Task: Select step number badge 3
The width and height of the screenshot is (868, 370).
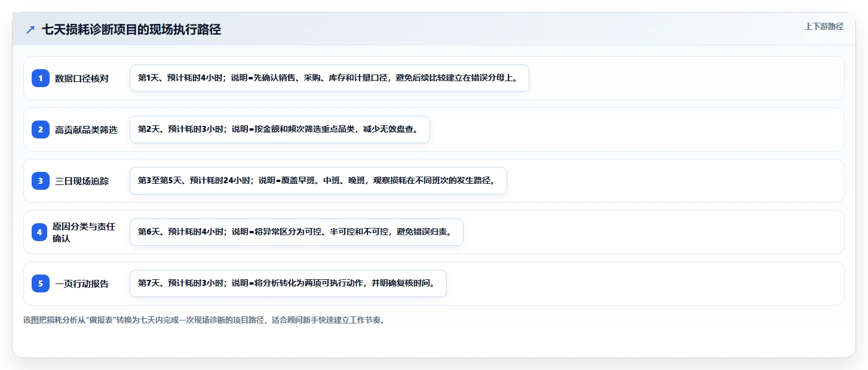Action: pyautogui.click(x=41, y=181)
